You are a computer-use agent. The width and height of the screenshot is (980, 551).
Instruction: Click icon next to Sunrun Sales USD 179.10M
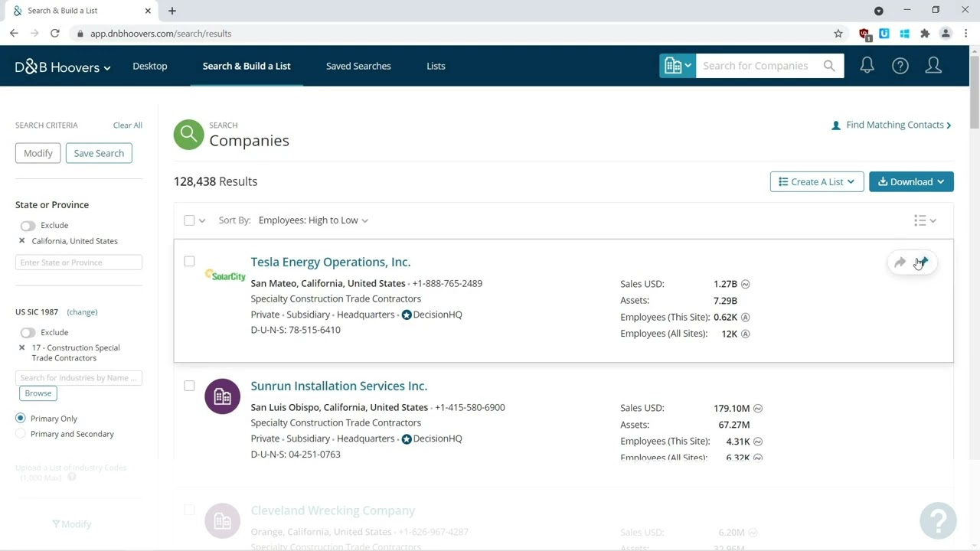[757, 408]
